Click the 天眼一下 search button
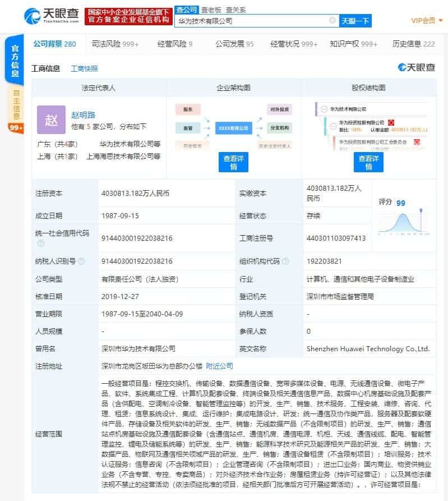448x501 pixels. pos(355,21)
